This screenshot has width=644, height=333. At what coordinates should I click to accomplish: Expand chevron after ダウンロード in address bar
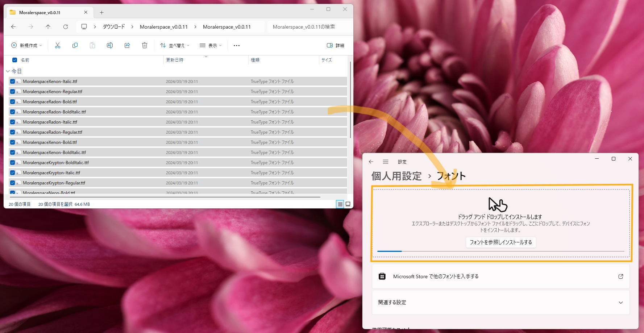point(132,27)
